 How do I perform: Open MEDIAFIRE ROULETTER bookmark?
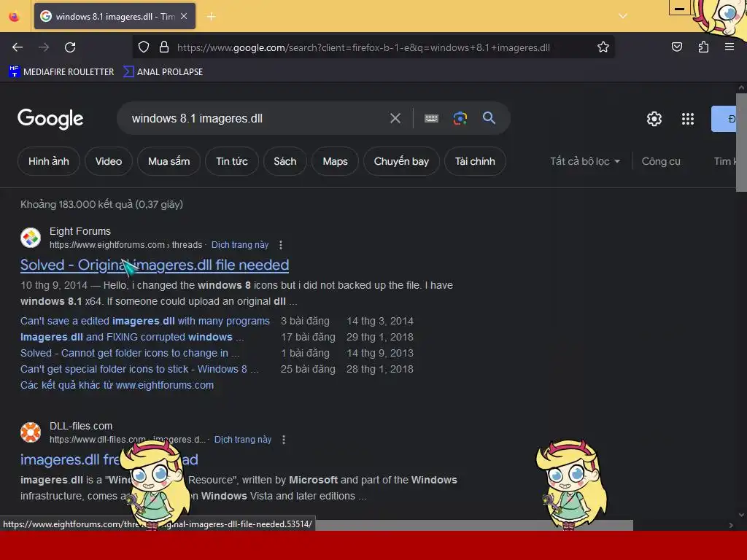[61, 72]
